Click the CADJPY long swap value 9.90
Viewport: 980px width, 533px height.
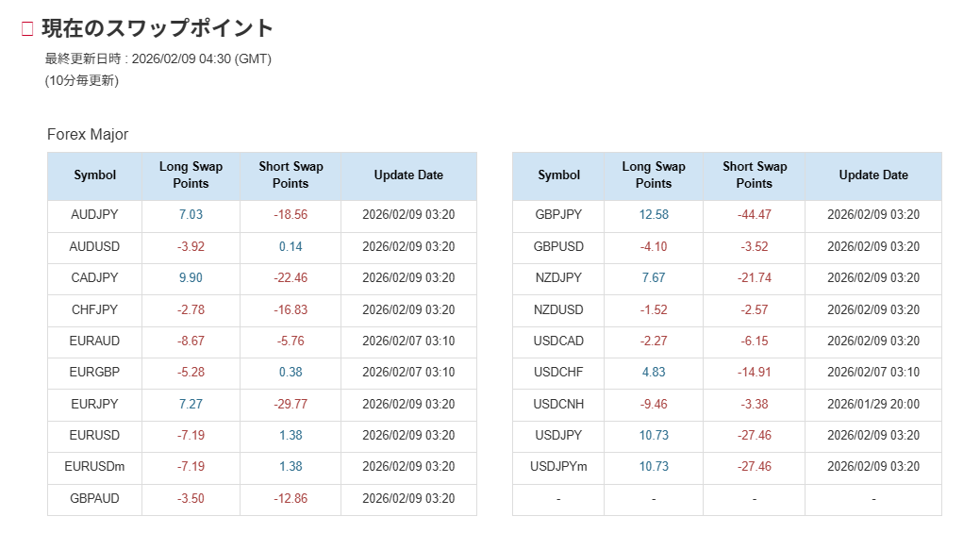click(191, 278)
